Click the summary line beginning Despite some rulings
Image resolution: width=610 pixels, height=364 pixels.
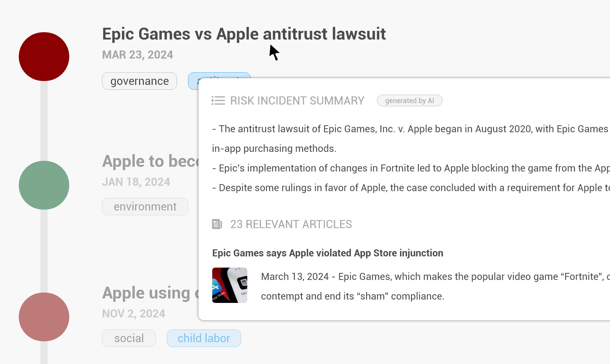(411, 188)
